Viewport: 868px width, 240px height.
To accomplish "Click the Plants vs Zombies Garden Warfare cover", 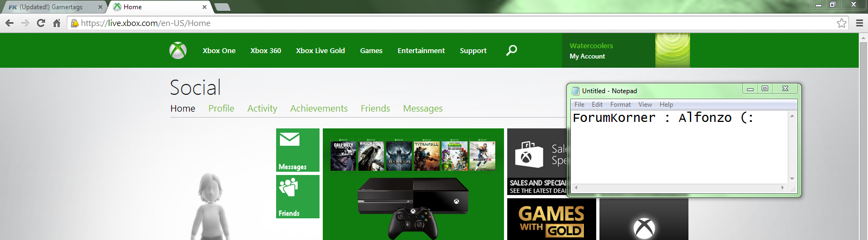I will pyautogui.click(x=455, y=155).
